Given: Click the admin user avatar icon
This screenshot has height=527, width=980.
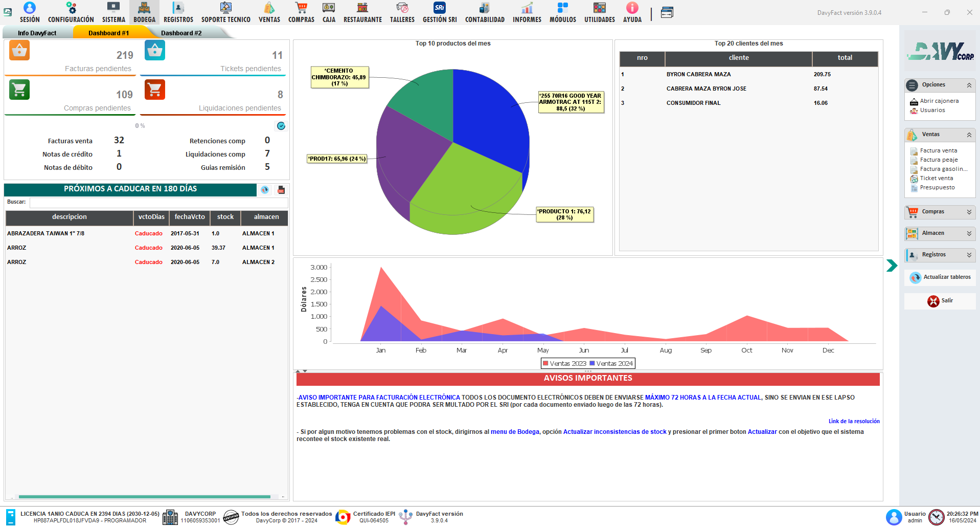Looking at the screenshot, I should (x=894, y=517).
